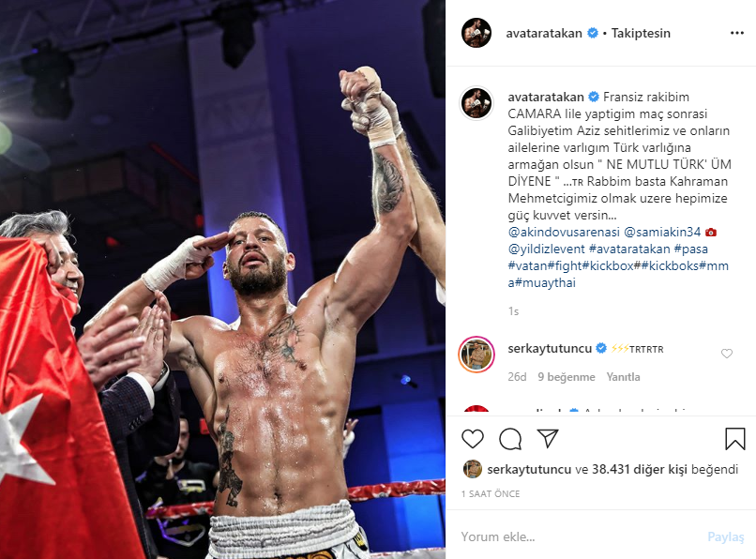756x559 pixels.
Task: Click the small serkaytutuncu avatar near likes
Action: 473,469
